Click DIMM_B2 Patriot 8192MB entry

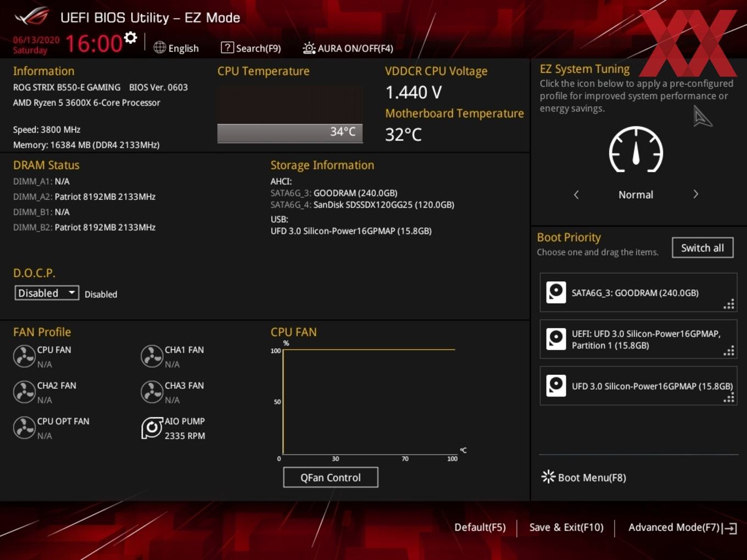point(84,227)
